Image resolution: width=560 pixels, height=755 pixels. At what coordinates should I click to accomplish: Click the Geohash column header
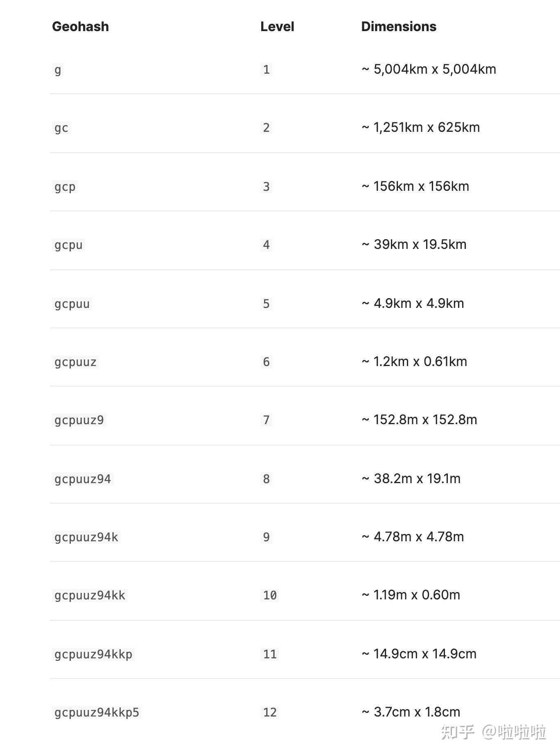click(80, 27)
